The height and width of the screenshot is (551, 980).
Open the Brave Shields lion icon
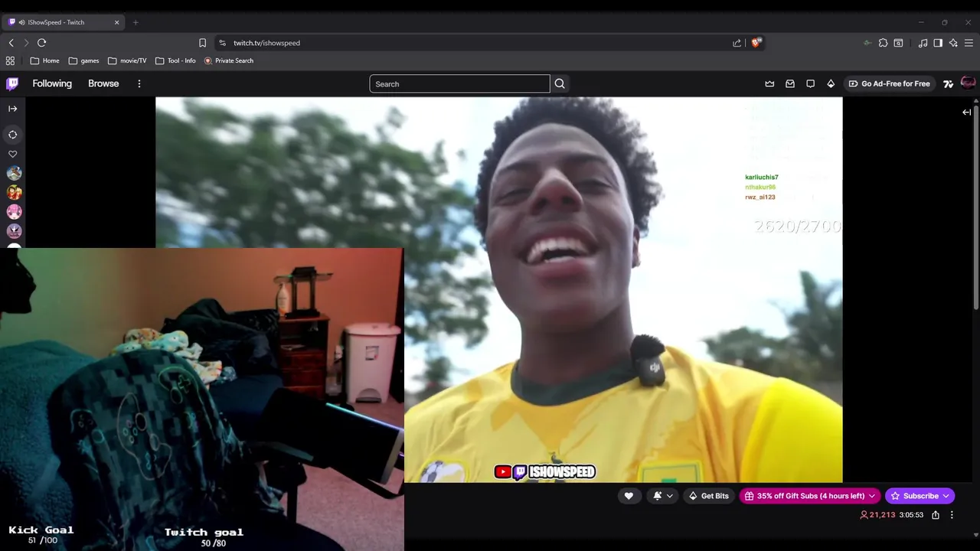(x=756, y=43)
